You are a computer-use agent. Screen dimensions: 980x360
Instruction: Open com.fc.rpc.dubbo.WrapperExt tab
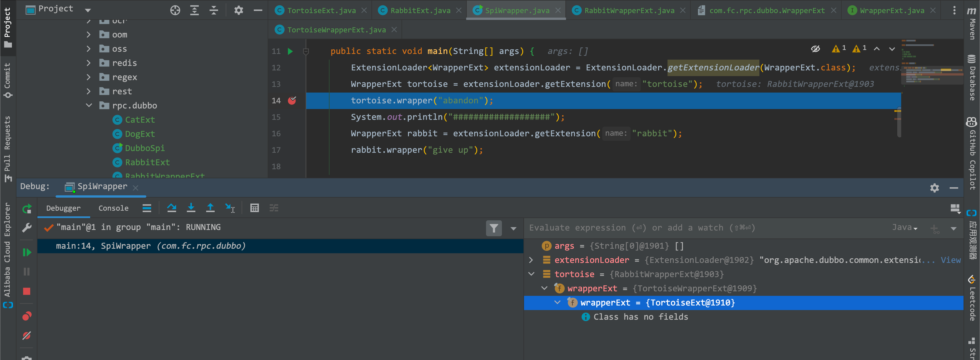click(x=766, y=10)
